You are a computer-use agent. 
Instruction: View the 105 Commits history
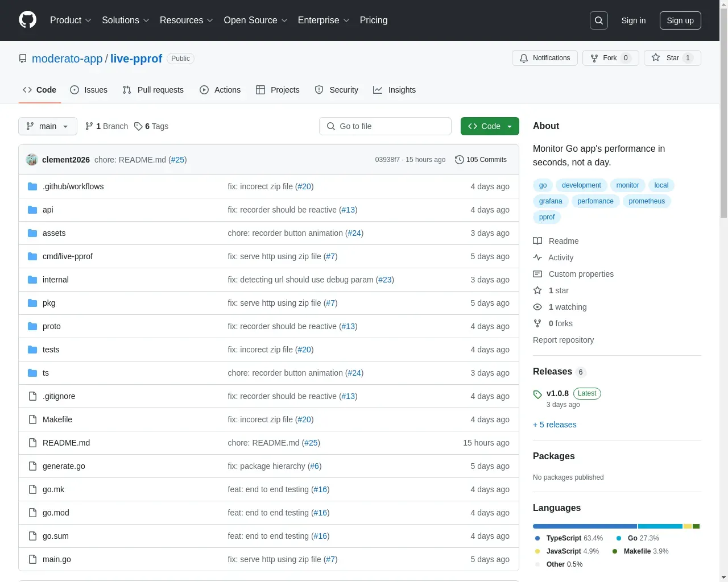481,160
